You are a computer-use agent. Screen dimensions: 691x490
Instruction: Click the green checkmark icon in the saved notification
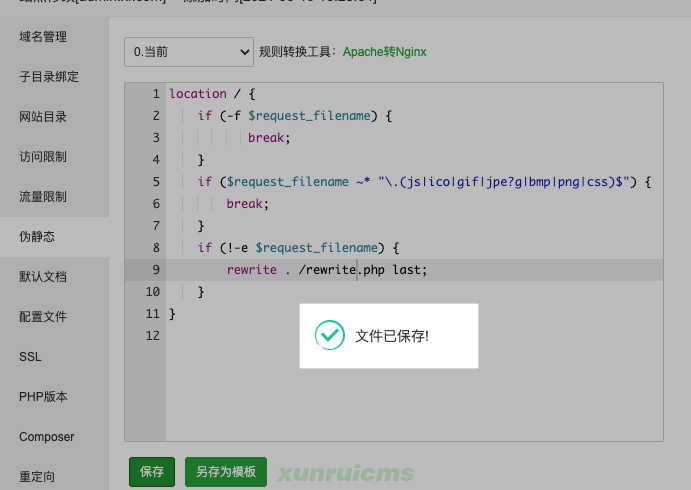pos(330,335)
